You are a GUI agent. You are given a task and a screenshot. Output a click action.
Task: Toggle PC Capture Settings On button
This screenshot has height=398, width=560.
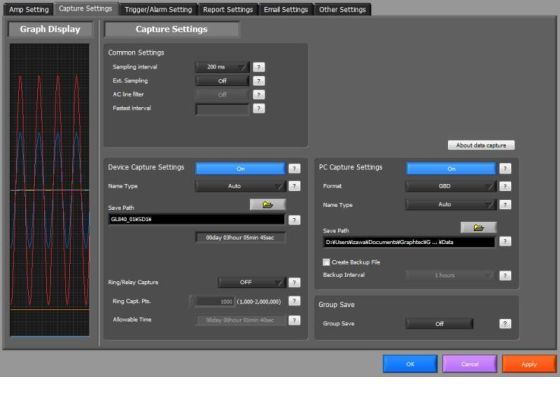pos(451,169)
